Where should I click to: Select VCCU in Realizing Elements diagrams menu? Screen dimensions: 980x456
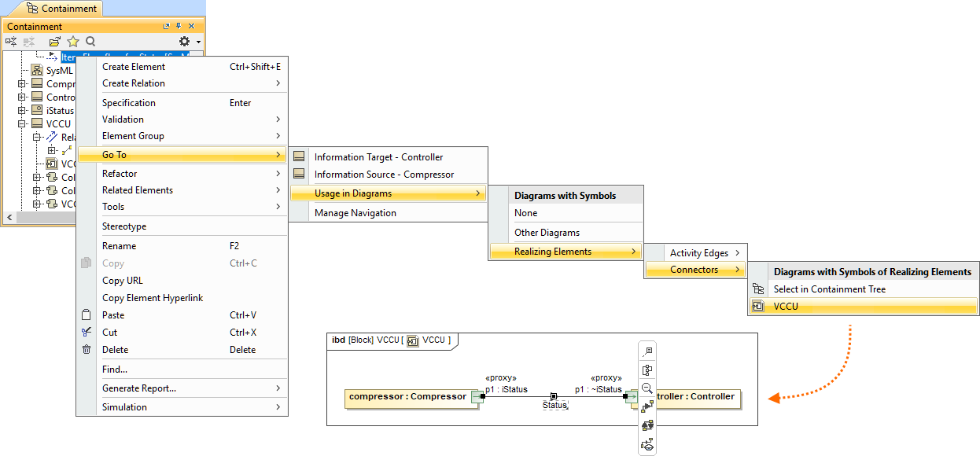[x=786, y=307]
